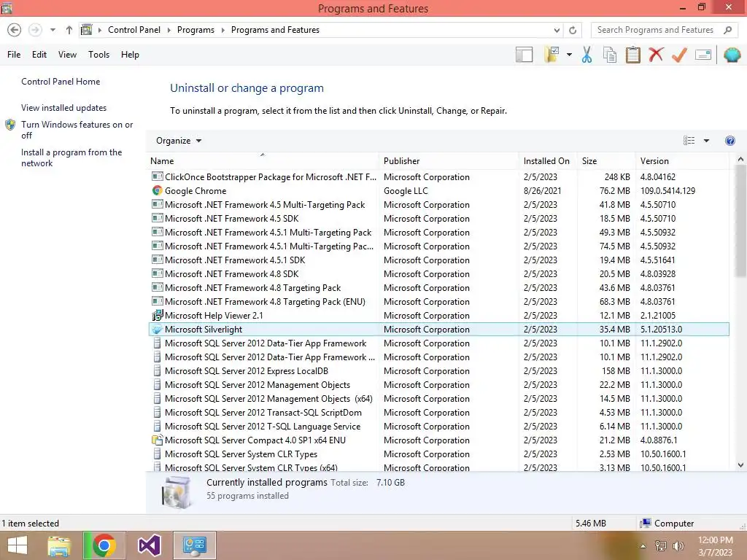Click the Forward navigation arrow

(35, 30)
